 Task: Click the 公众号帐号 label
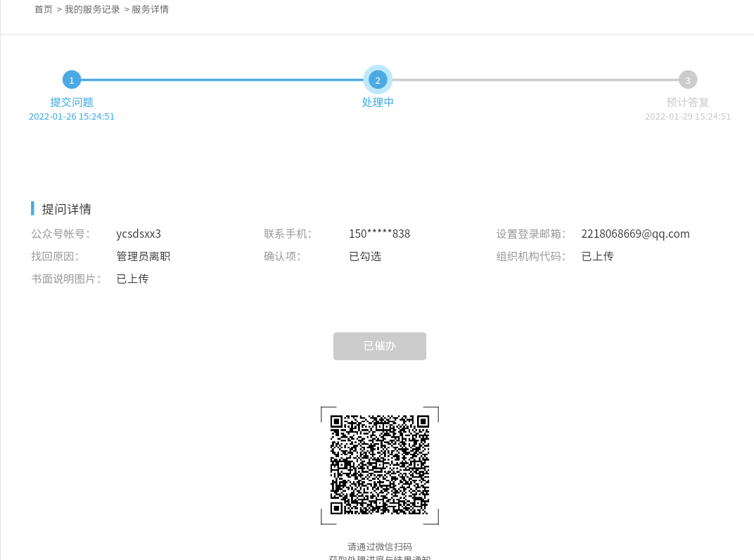60,234
